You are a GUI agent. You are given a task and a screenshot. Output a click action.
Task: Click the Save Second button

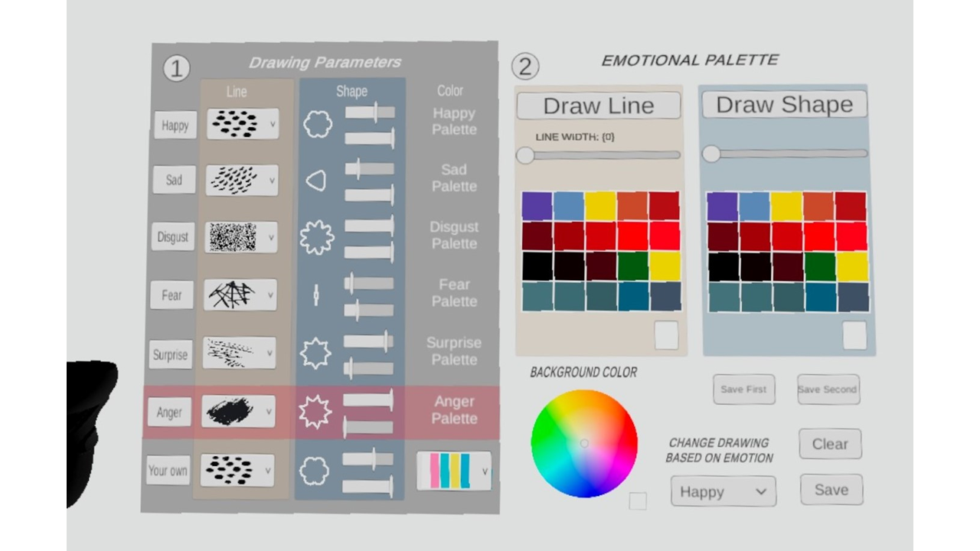(828, 389)
